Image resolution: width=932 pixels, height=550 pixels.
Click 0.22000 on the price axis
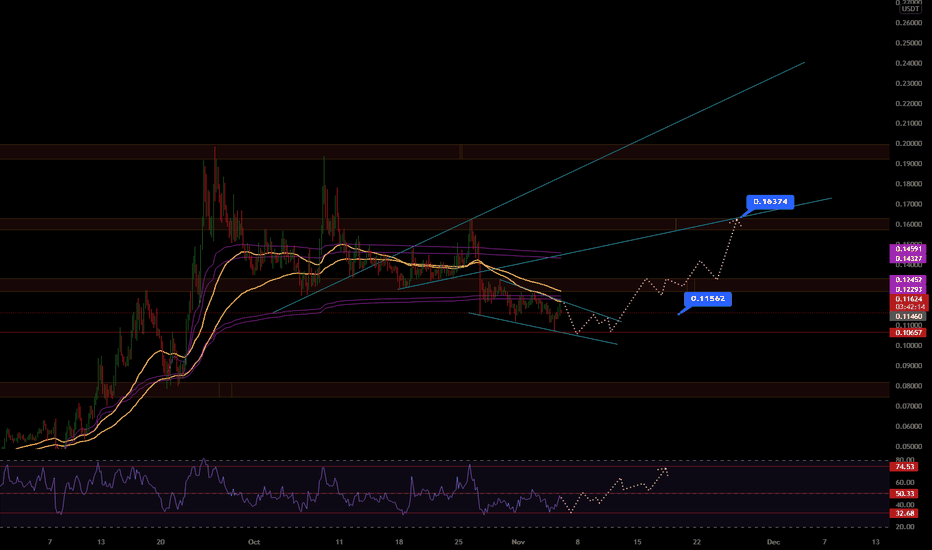(x=909, y=104)
